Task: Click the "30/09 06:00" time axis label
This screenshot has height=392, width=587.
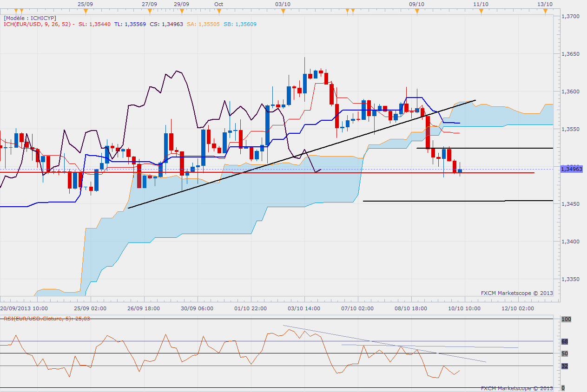Action: coord(197,308)
